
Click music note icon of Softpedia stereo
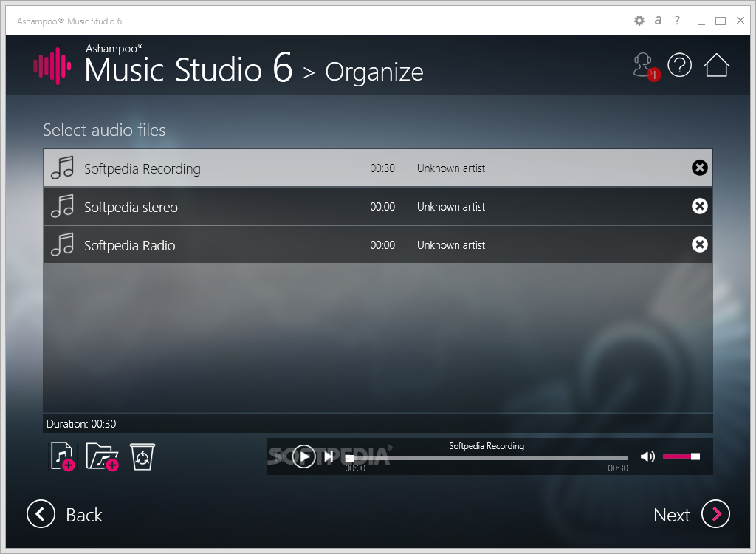pos(63,206)
